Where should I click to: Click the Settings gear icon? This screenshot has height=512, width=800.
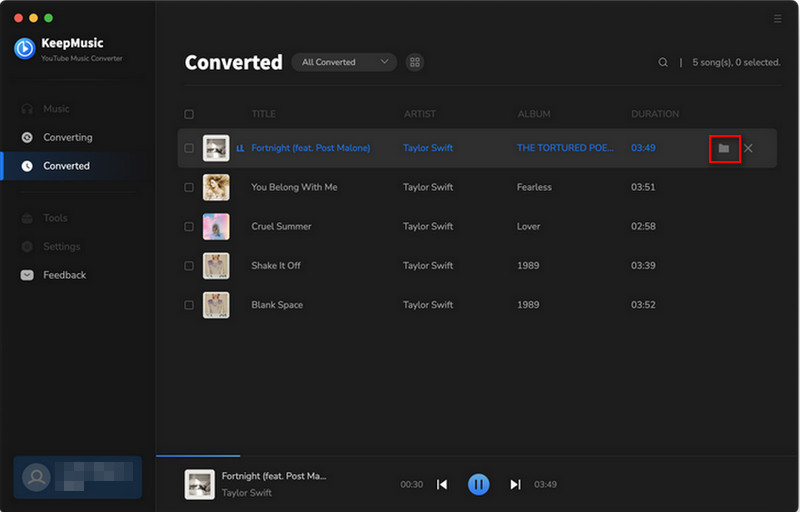(x=27, y=247)
